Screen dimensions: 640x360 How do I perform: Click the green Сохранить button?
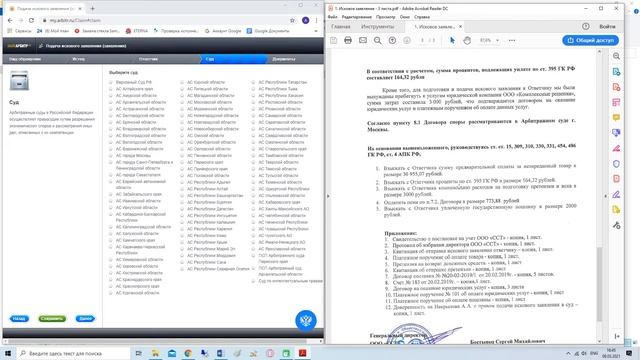coord(52,318)
